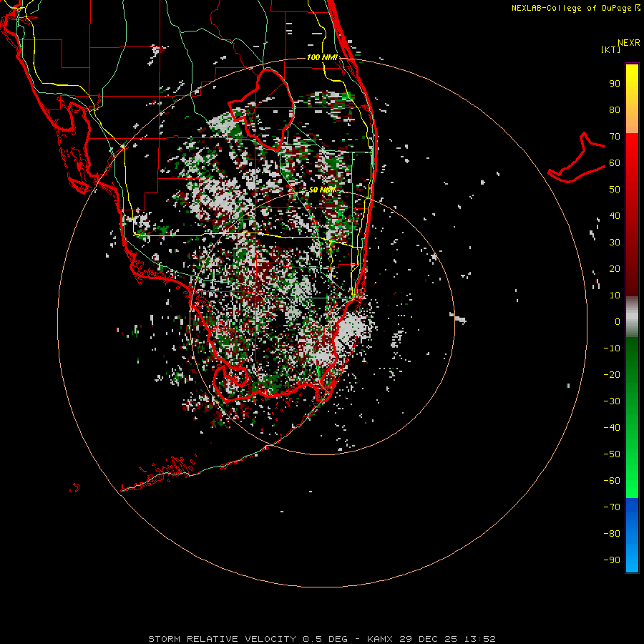
Task: Click the gray zero-velocity color bar segment
Action: pyautogui.click(x=632, y=317)
